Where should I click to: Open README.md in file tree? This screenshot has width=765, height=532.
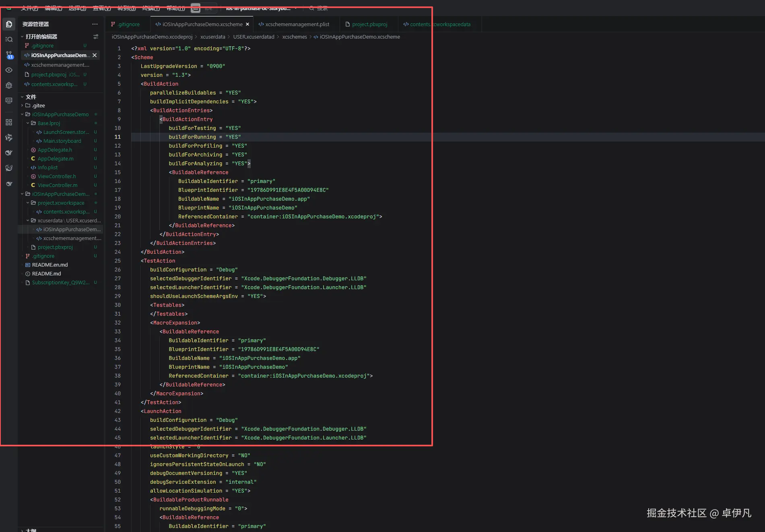[46, 273]
